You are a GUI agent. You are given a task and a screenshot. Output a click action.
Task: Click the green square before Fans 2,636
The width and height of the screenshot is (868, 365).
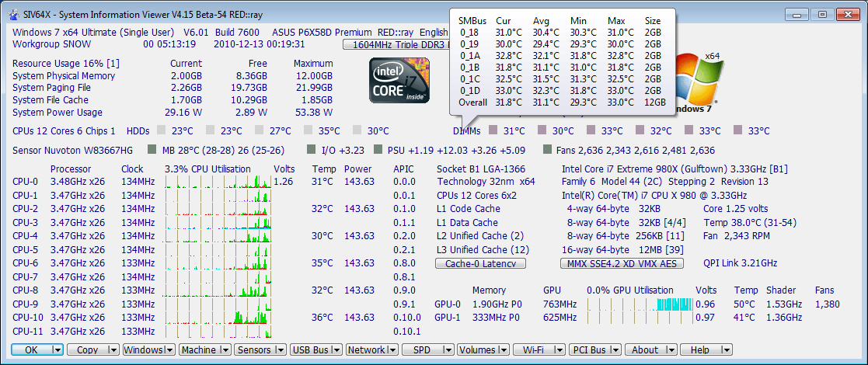[x=548, y=149]
